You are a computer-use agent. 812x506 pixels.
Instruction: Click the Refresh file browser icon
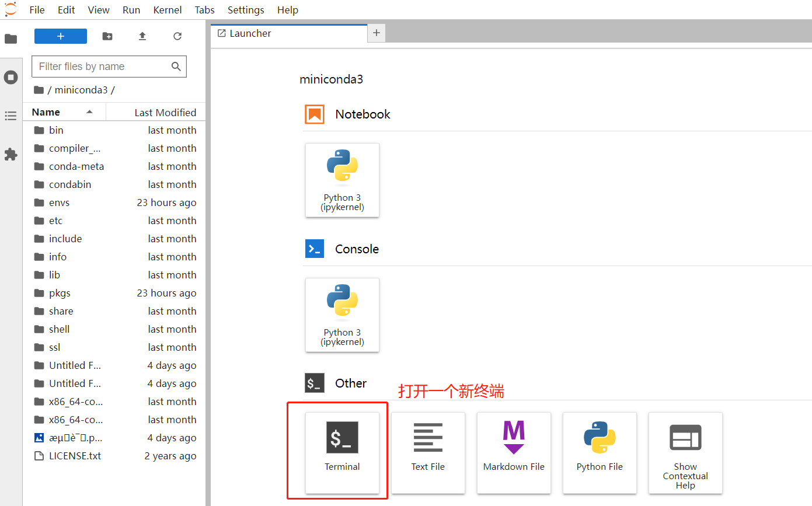pos(177,36)
